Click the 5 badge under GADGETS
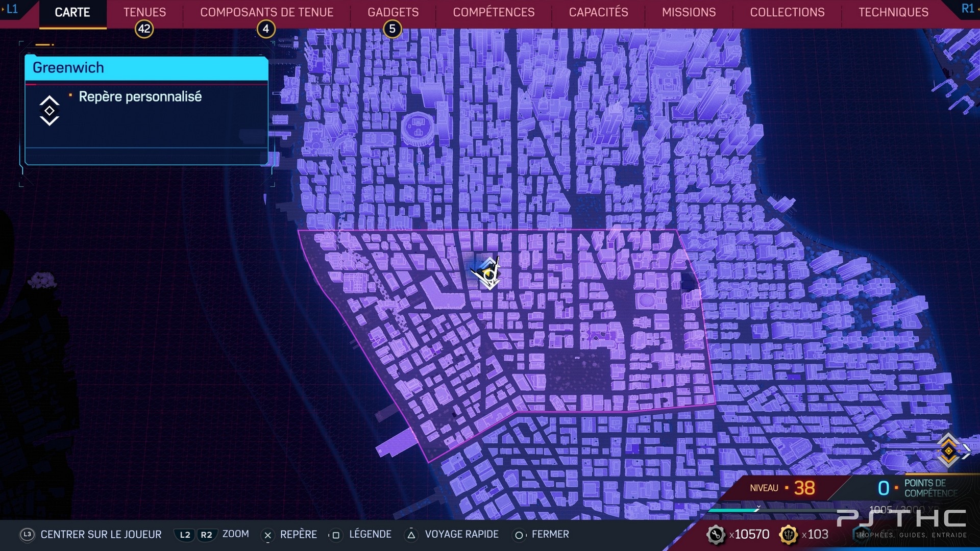 pyautogui.click(x=393, y=29)
